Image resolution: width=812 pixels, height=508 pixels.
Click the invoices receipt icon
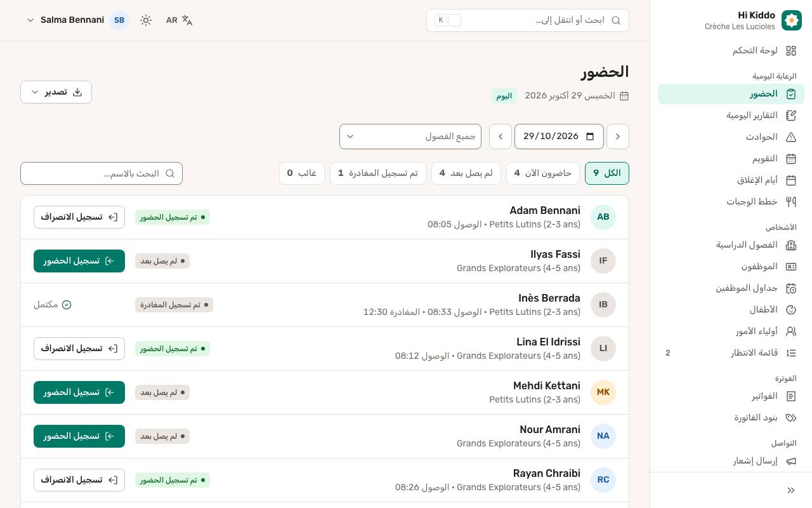pyautogui.click(x=791, y=396)
